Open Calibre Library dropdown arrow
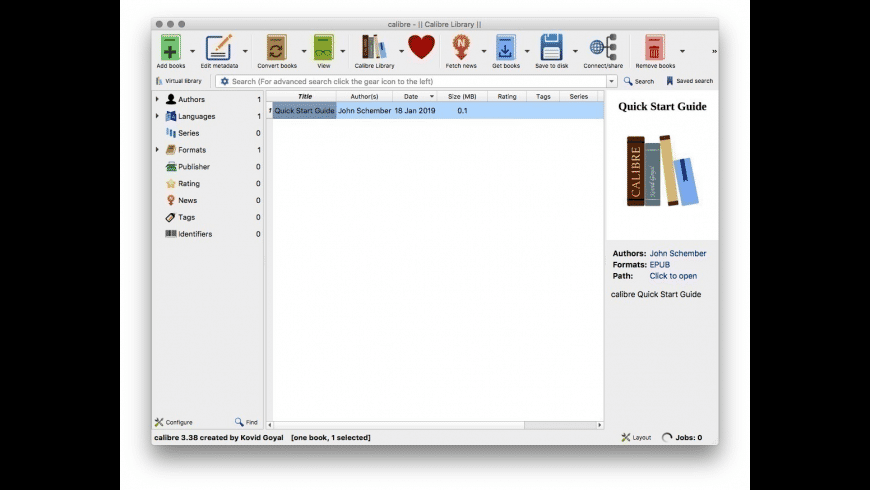 (401, 51)
